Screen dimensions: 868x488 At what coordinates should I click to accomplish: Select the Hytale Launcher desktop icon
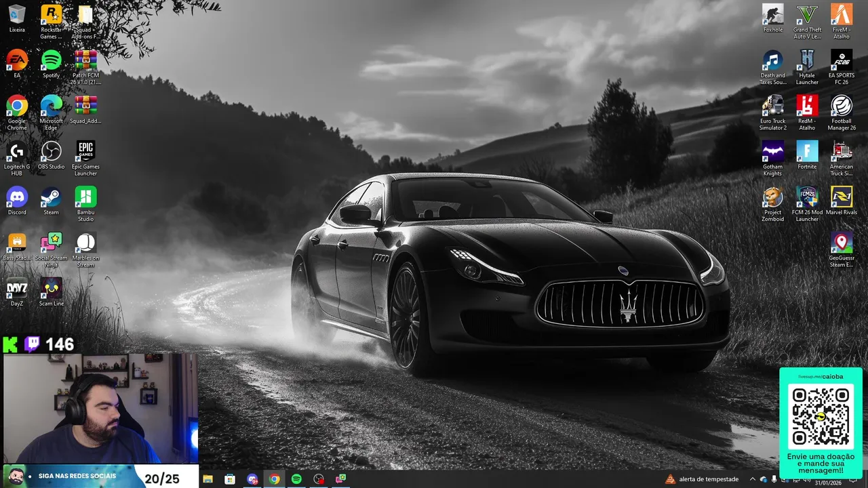coord(807,67)
